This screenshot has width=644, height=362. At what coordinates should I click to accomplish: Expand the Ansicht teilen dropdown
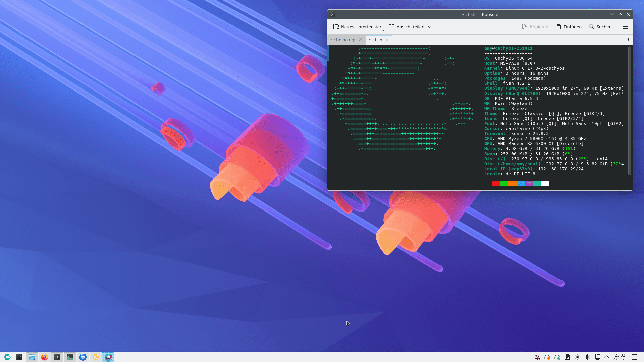point(430,27)
